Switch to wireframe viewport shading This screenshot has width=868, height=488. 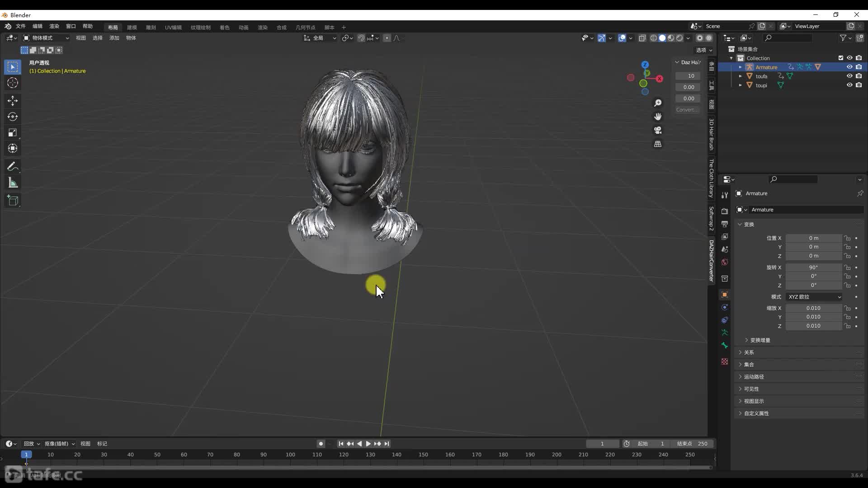654,38
